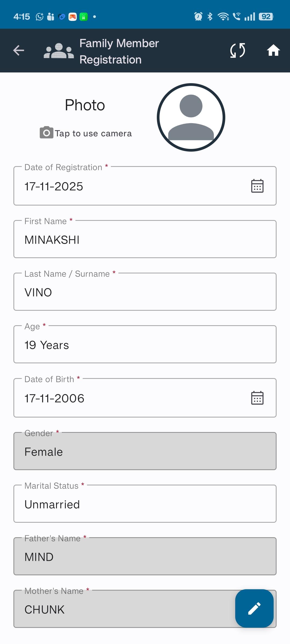Tap the back arrow in header
Image resolution: width=290 pixels, height=644 pixels.
pyautogui.click(x=19, y=50)
